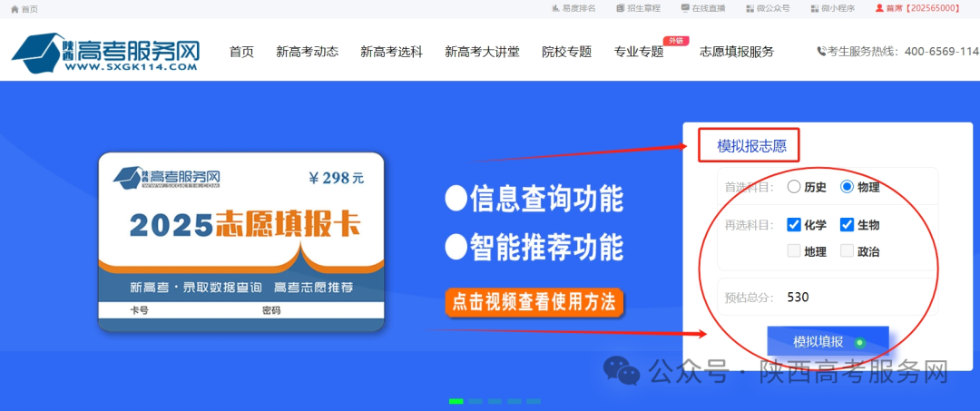Uncheck the 化学 checkbox
Screen dimensions: 980x411
[794, 225]
